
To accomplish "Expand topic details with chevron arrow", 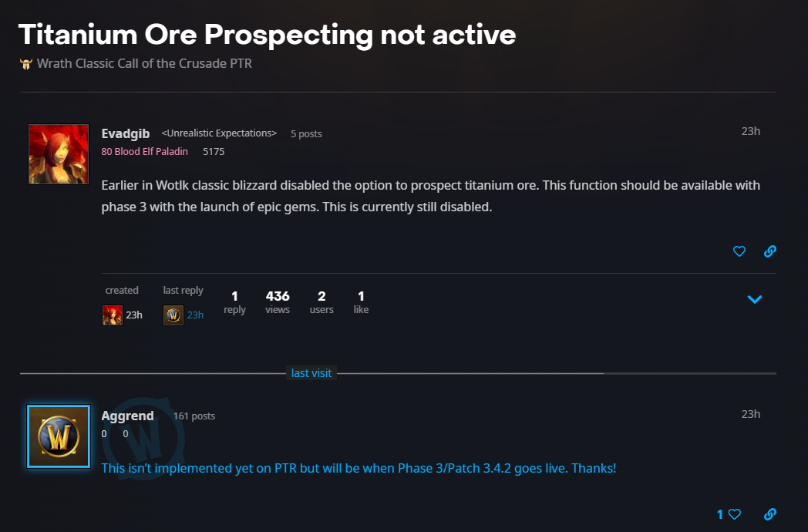I will (754, 299).
